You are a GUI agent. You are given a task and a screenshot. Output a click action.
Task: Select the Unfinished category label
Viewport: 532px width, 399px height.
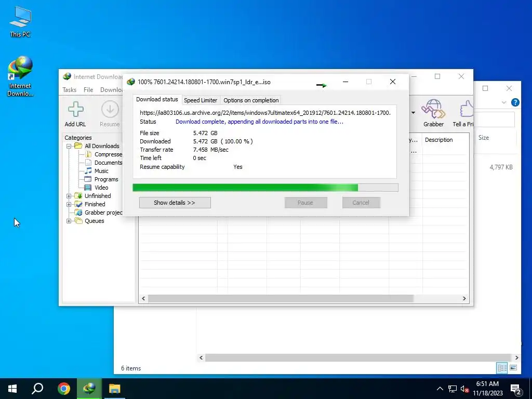pyautogui.click(x=98, y=196)
